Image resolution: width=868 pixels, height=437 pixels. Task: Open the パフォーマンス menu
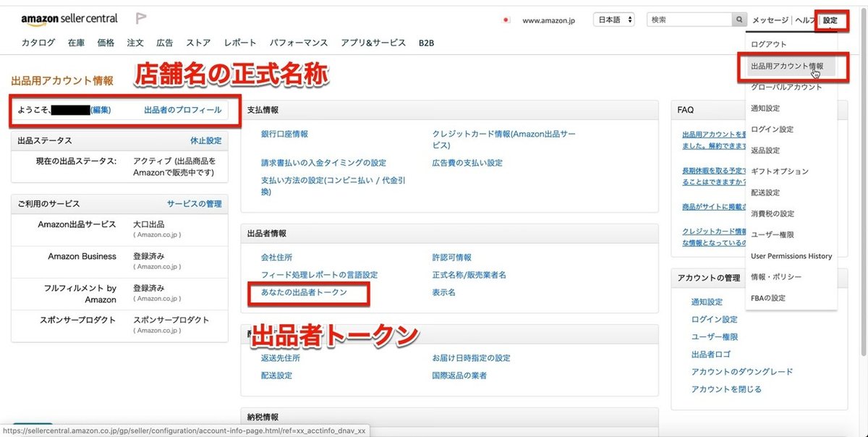[299, 43]
